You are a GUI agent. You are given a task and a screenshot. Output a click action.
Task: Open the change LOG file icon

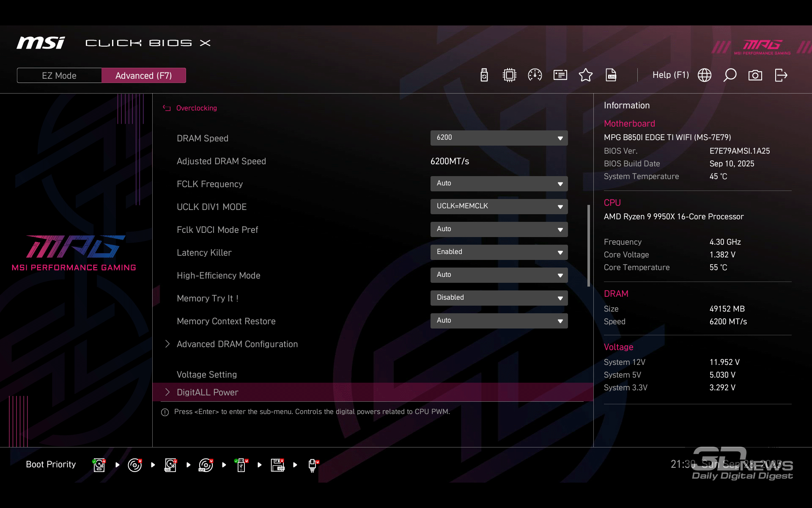[611, 75]
